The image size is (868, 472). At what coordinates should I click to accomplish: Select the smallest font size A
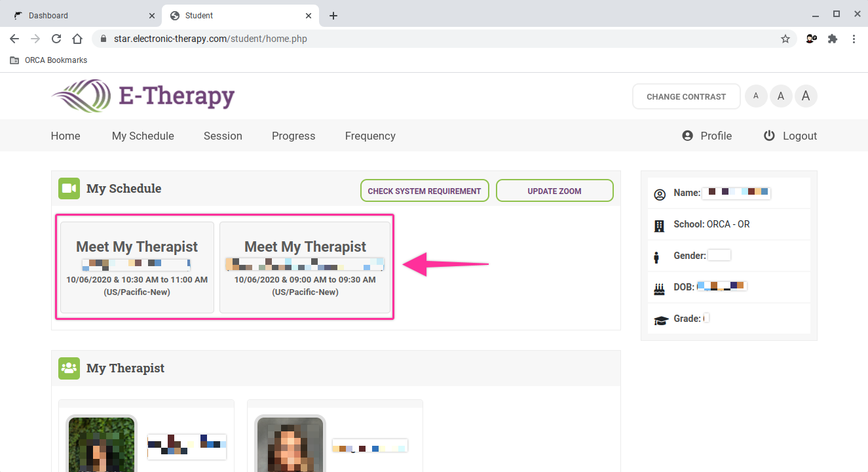click(756, 96)
